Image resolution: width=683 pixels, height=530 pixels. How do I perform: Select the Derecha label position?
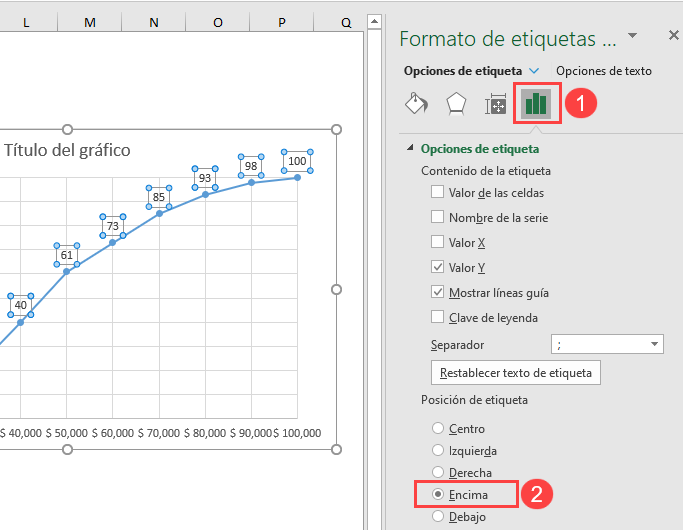(438, 472)
